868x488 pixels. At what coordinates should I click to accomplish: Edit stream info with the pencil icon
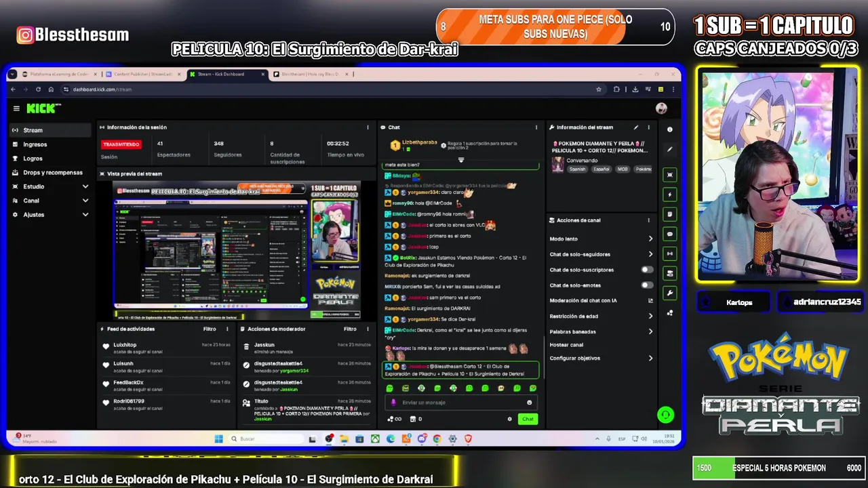tap(636, 127)
